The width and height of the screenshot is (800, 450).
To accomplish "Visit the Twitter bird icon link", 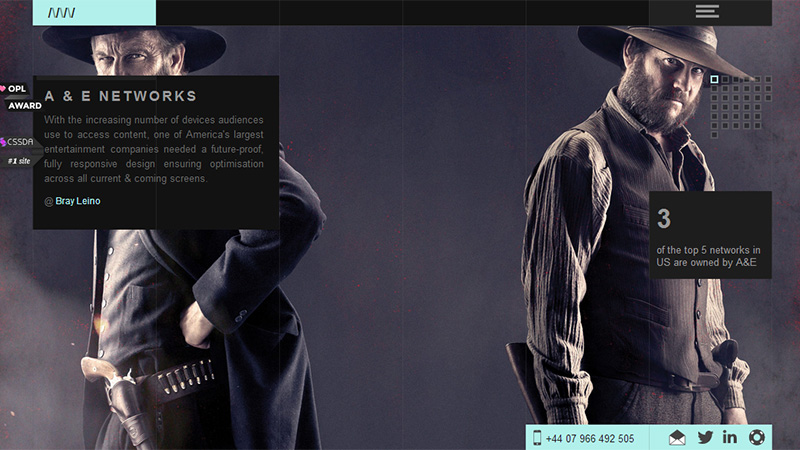I will pyautogui.click(x=705, y=437).
